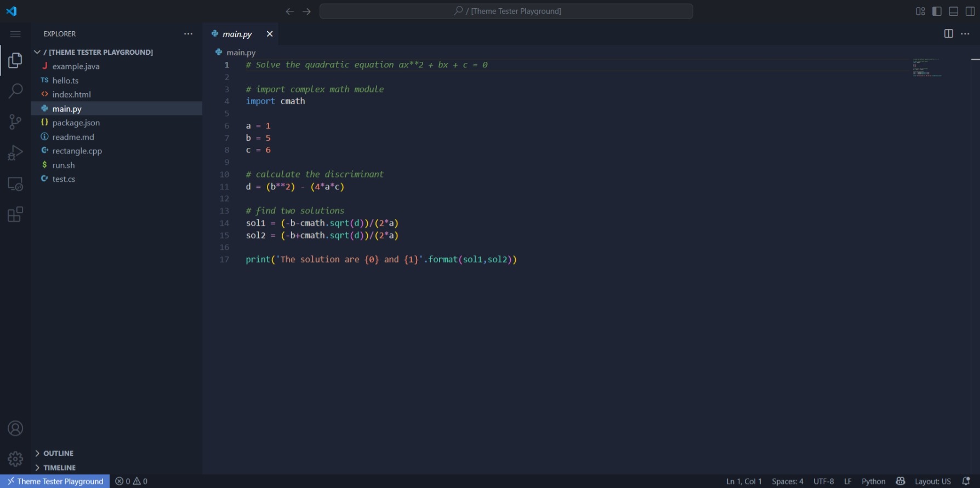The height and width of the screenshot is (488, 980).
Task: Click the minimap code overview
Action: click(x=926, y=67)
